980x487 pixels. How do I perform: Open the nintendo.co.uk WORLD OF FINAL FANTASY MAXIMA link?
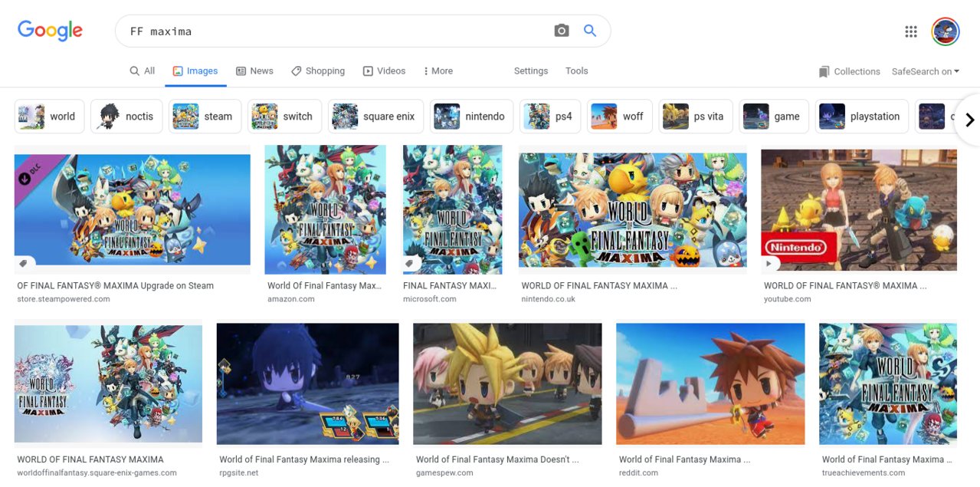tap(599, 286)
